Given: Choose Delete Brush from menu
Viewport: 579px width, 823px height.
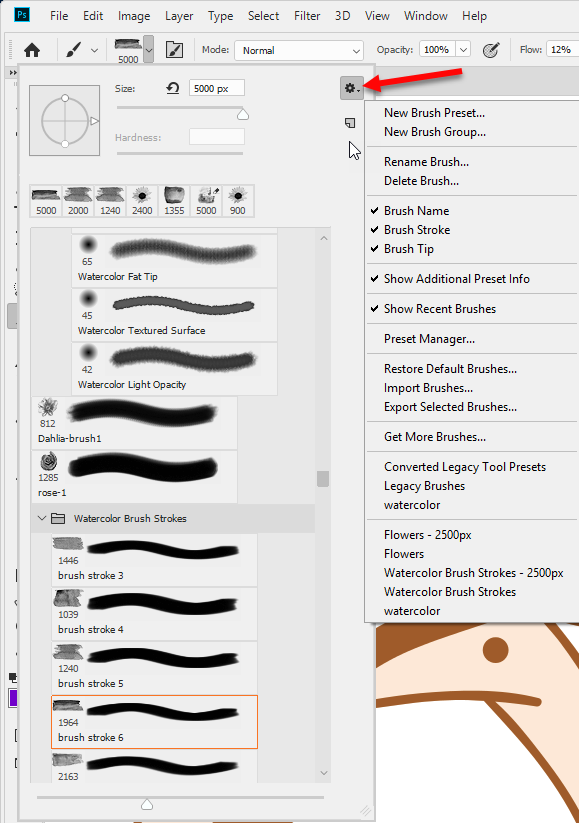Looking at the screenshot, I should click(422, 181).
